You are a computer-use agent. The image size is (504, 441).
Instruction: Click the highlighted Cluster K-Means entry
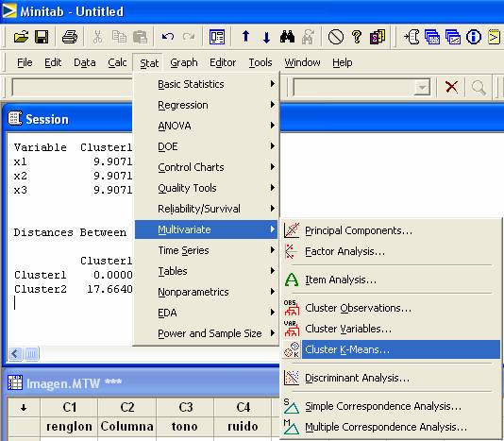(391, 349)
